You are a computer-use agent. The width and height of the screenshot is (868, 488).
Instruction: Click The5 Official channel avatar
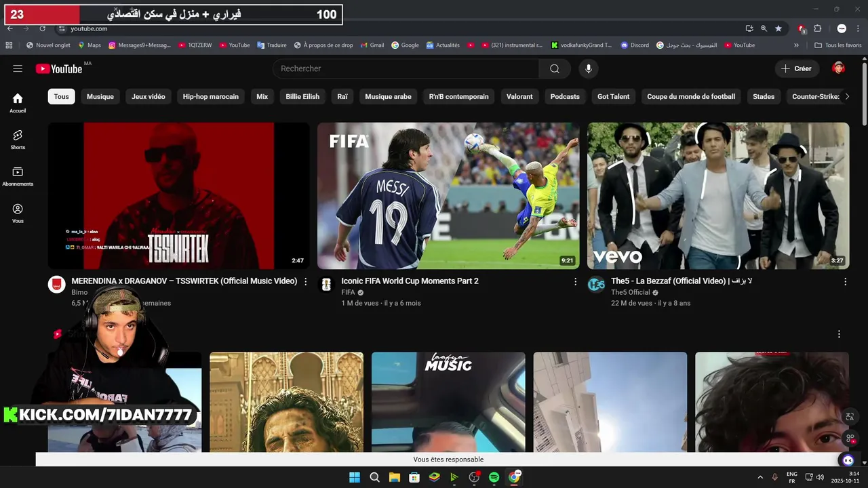596,285
